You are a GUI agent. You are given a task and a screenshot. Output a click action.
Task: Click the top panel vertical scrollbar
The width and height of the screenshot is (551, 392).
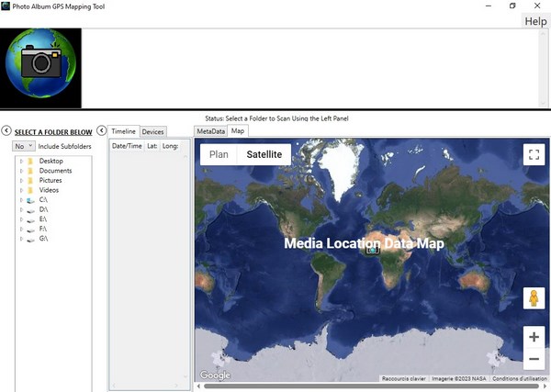click(543, 68)
